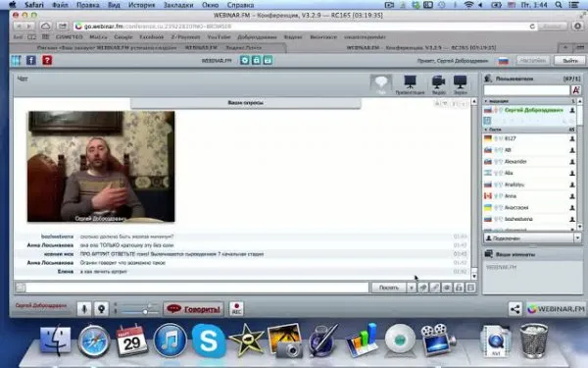Screen dimensions: 588x368
Task: Click the blue panels layout icon beside Facebook
Action: pos(16,60)
